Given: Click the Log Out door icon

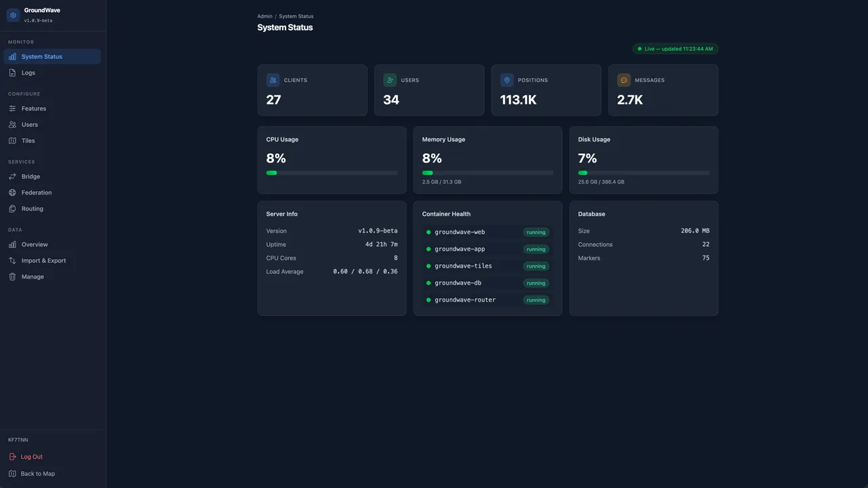Looking at the screenshot, I should [x=12, y=457].
